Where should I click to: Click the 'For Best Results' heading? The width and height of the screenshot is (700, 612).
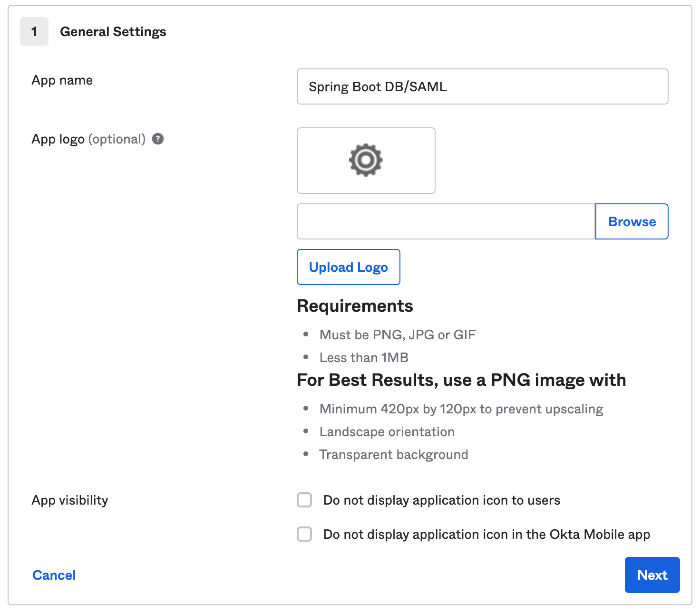pyautogui.click(x=461, y=380)
